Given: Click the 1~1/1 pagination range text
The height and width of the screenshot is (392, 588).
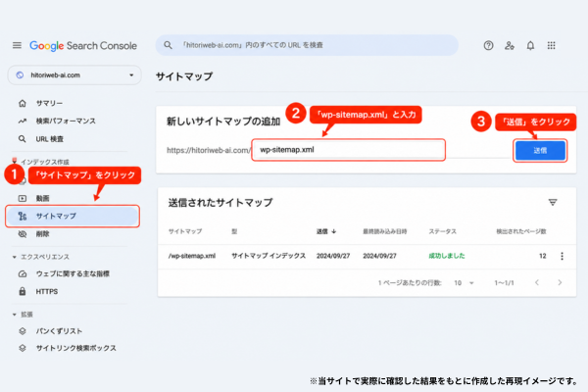Looking at the screenshot, I should (504, 283).
